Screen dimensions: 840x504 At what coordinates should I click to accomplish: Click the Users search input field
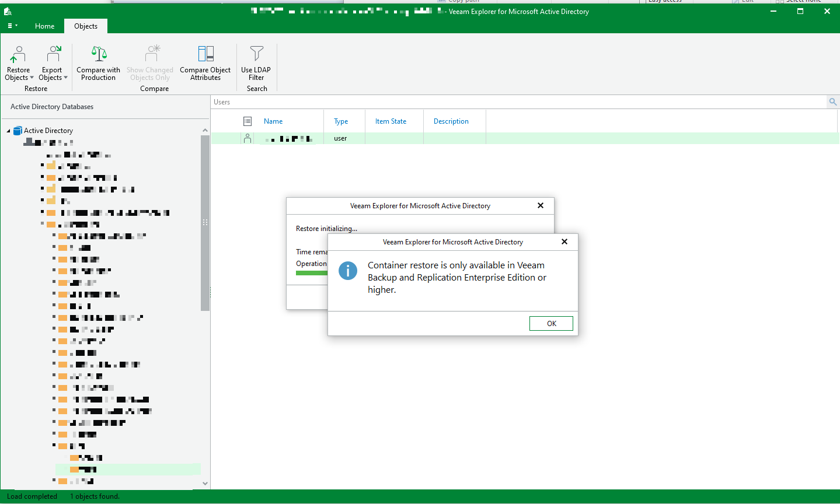tap(519, 102)
